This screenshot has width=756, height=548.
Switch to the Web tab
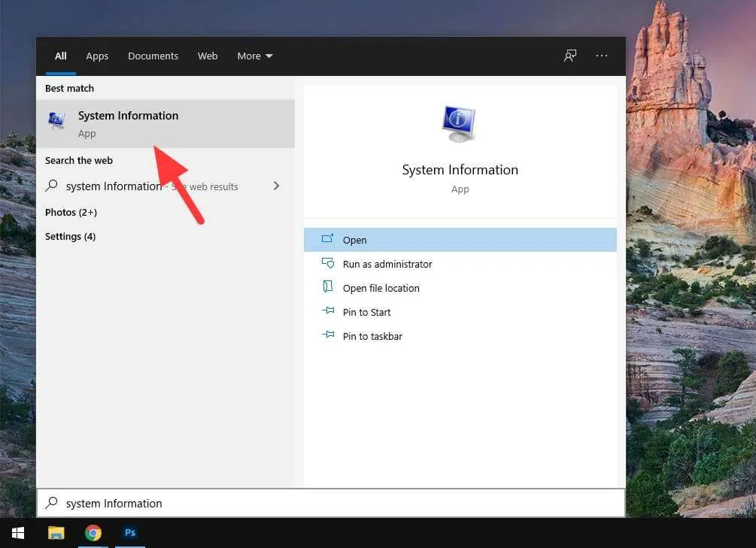pos(208,56)
